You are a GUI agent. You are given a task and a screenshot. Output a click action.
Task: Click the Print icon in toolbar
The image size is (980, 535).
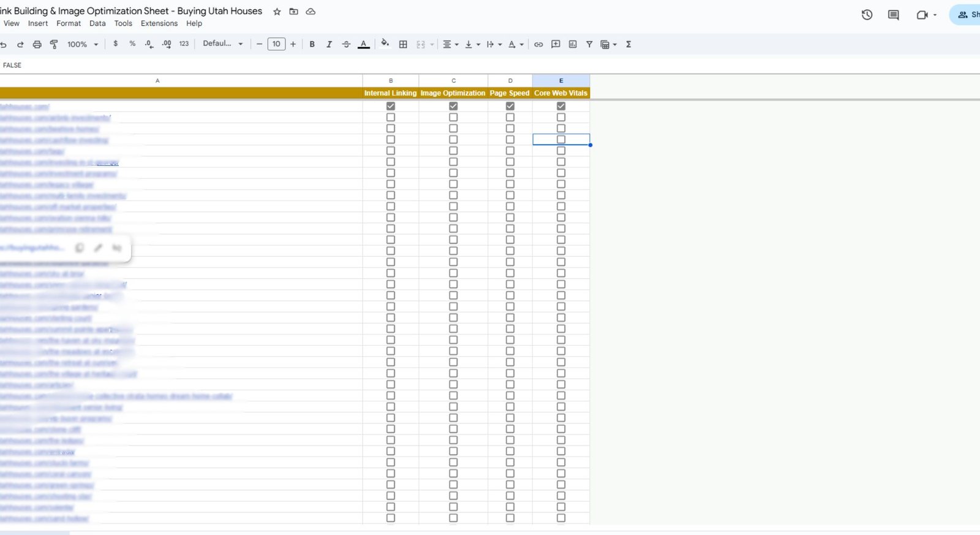click(37, 44)
